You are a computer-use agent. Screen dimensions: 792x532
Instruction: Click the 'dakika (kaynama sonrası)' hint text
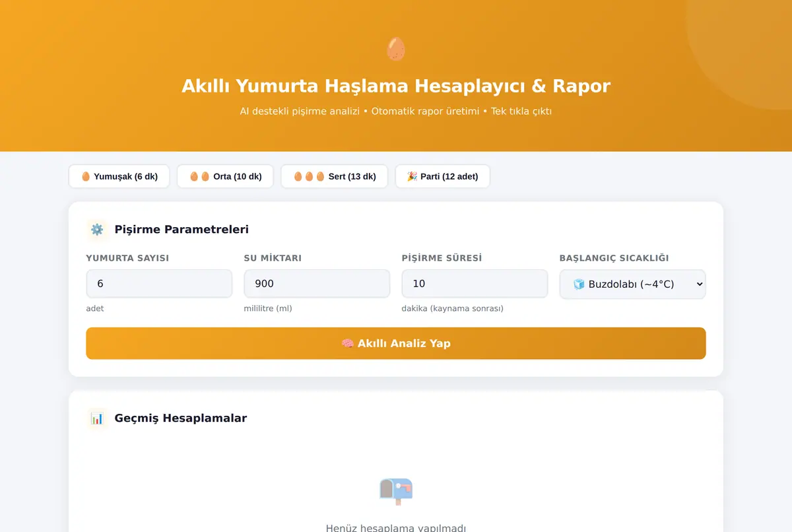452,308
